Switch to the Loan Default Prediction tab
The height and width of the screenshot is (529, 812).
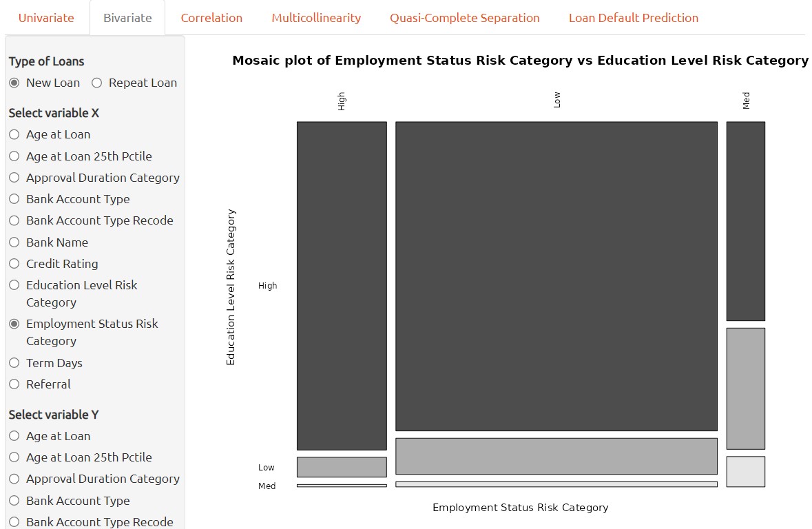tap(634, 18)
